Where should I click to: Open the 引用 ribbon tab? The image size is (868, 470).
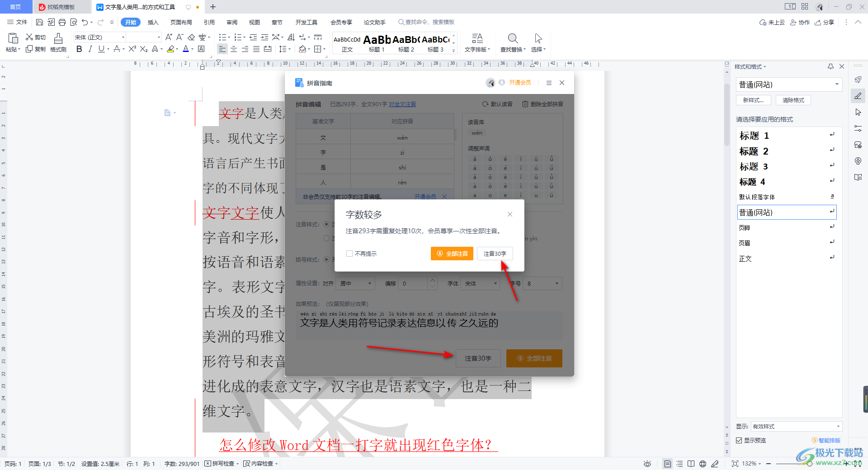pos(209,22)
